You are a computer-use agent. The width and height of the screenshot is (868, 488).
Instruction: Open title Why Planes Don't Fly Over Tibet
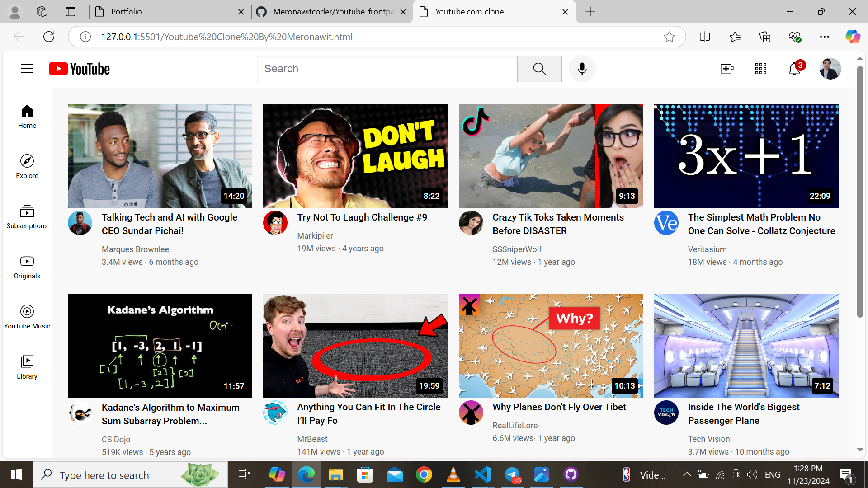pyautogui.click(x=559, y=407)
